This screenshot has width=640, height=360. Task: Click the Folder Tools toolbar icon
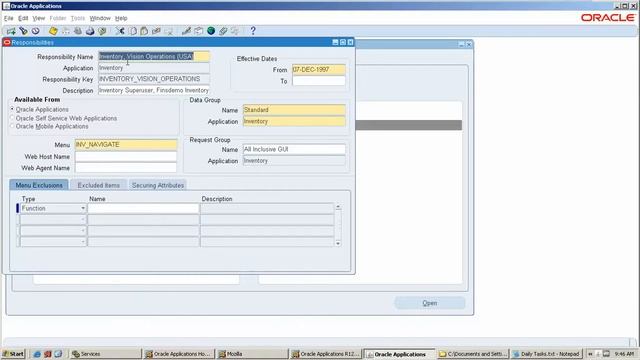[x=235, y=31]
